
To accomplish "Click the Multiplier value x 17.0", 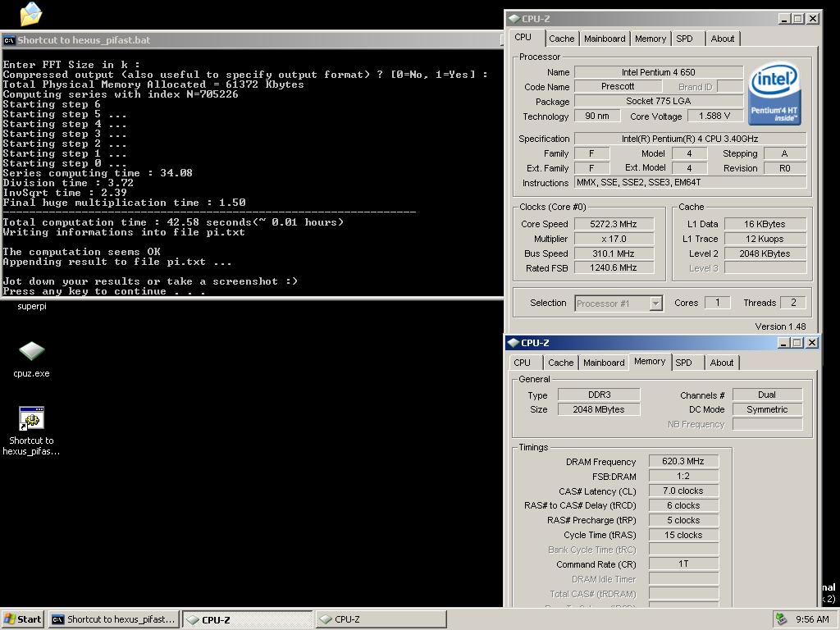I will 614,239.
